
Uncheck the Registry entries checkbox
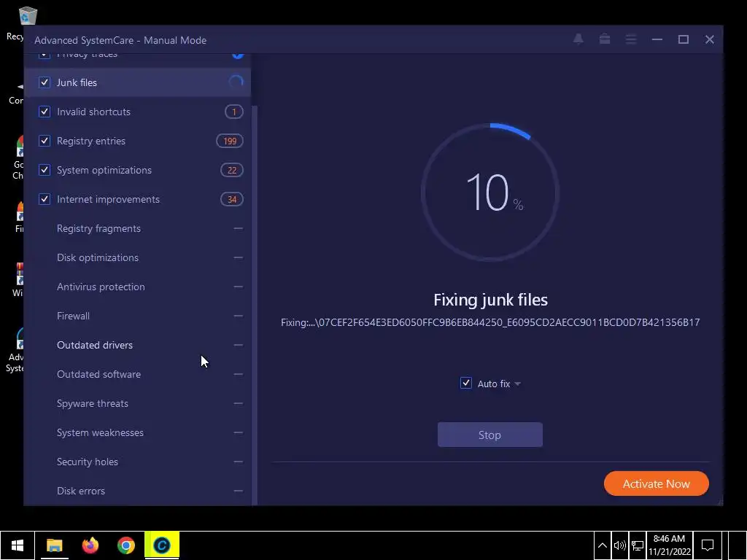pos(44,141)
